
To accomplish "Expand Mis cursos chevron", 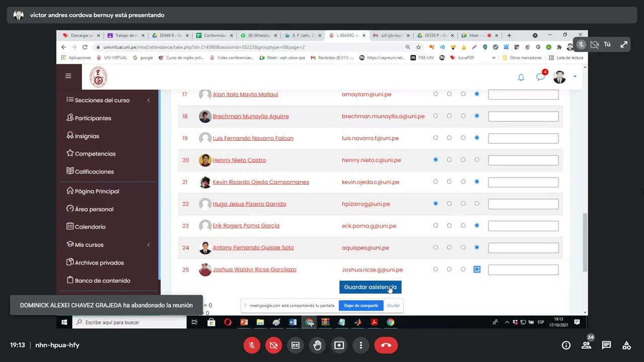I will click(x=148, y=245).
